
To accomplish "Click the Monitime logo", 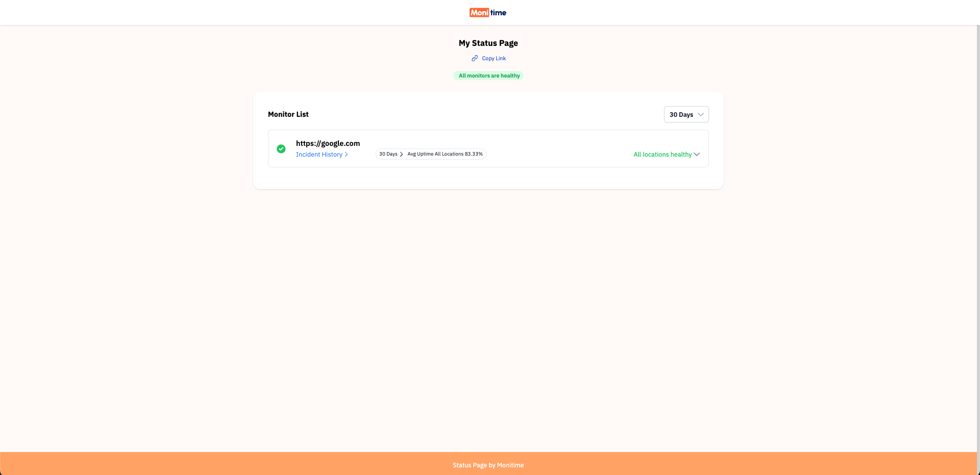I will click(x=488, y=12).
